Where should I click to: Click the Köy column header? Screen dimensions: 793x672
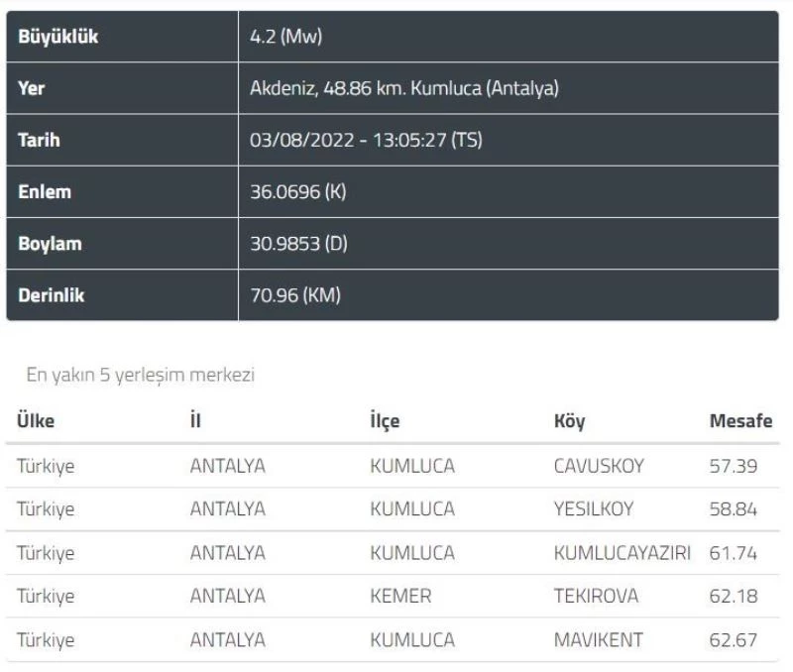[569, 421]
